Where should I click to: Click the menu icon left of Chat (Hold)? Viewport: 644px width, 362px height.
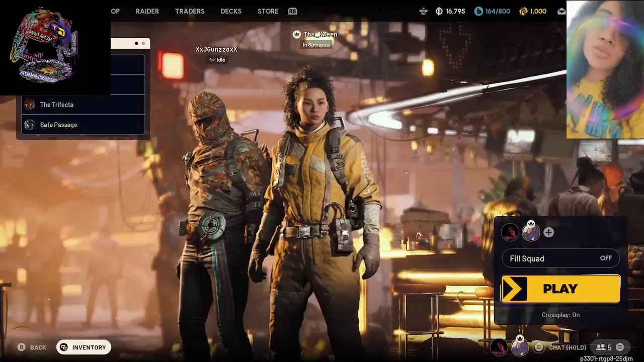point(539,347)
